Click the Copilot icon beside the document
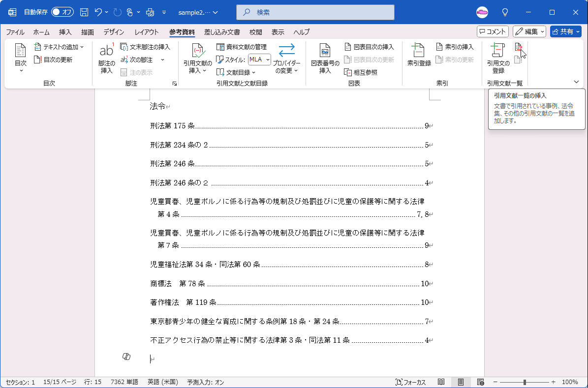 pos(126,357)
